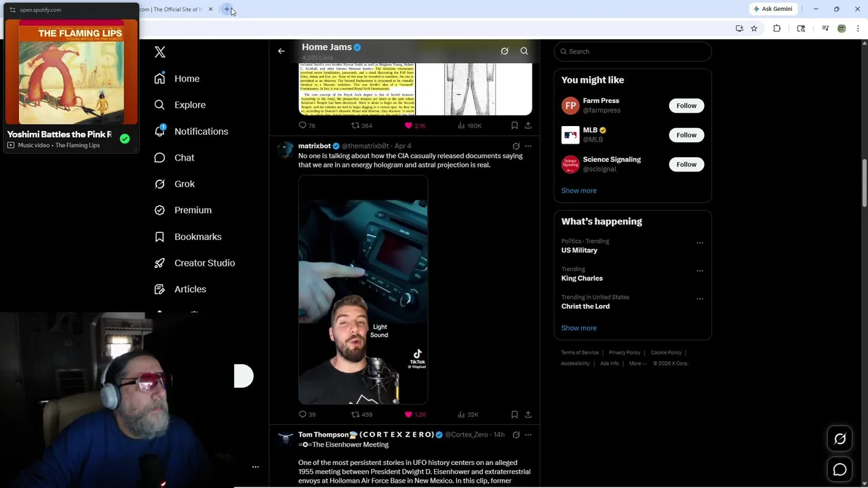The width and height of the screenshot is (868, 488).
Task: Toggle like on the post with 2.1K likes
Action: [x=415, y=125]
